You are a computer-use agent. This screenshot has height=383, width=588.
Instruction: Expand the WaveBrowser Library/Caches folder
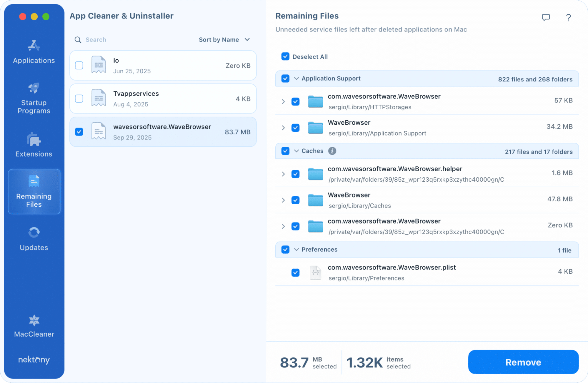pyautogui.click(x=283, y=200)
